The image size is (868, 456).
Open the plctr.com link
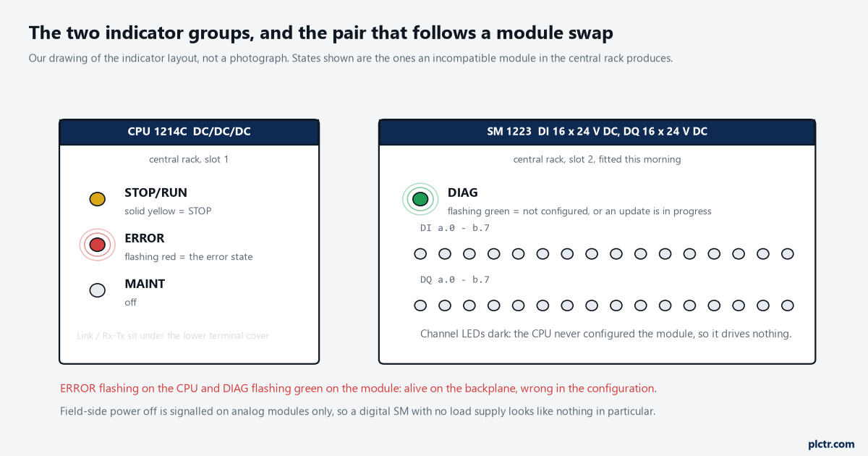coord(831,444)
